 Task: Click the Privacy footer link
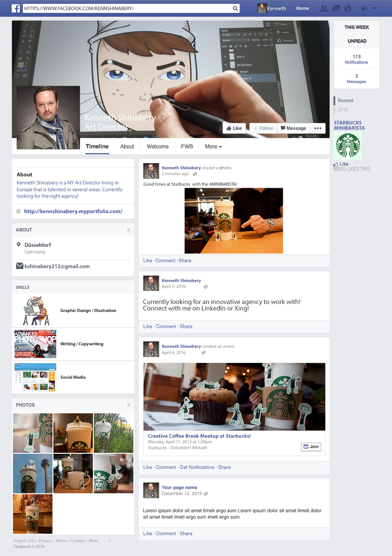coord(45,541)
